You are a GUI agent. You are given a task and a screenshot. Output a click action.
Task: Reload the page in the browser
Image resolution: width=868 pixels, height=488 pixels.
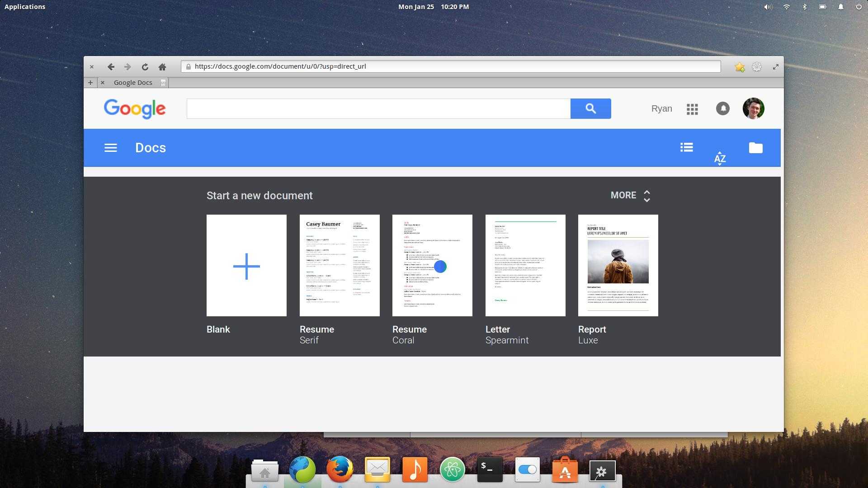pos(145,67)
